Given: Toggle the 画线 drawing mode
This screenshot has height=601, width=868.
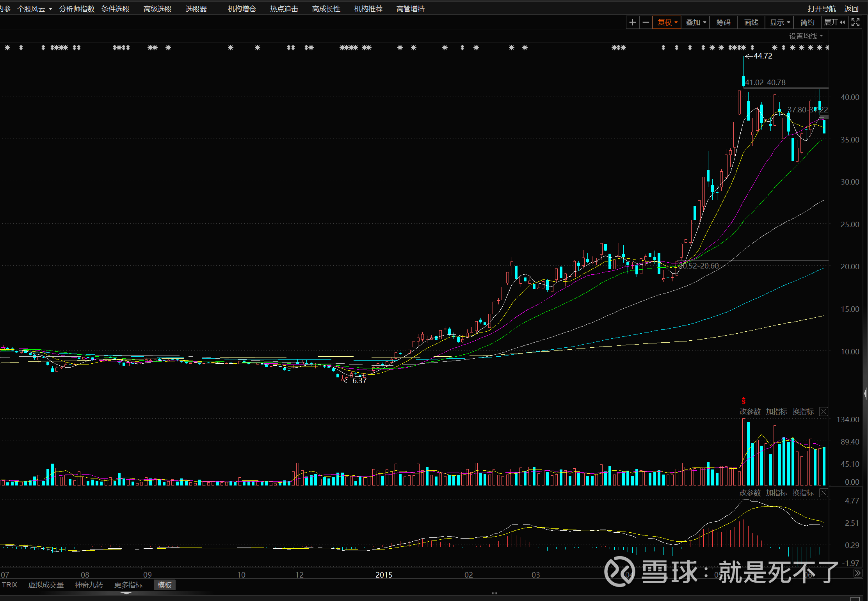Looking at the screenshot, I should tap(751, 23).
